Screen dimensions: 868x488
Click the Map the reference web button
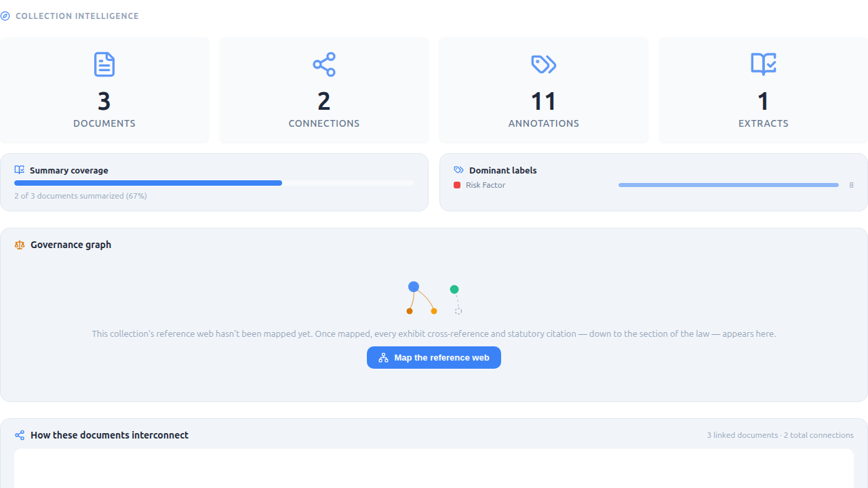point(434,358)
